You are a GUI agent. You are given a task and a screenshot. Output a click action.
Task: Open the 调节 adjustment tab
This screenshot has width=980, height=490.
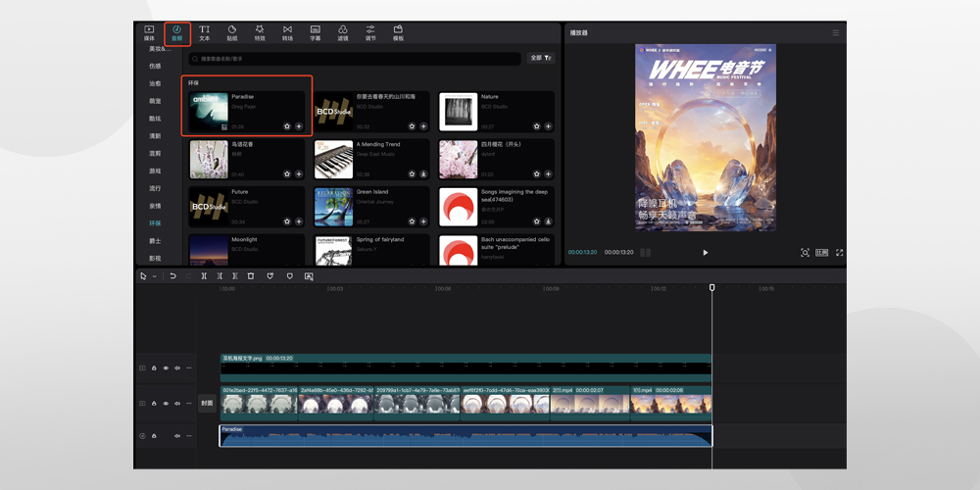point(370,32)
